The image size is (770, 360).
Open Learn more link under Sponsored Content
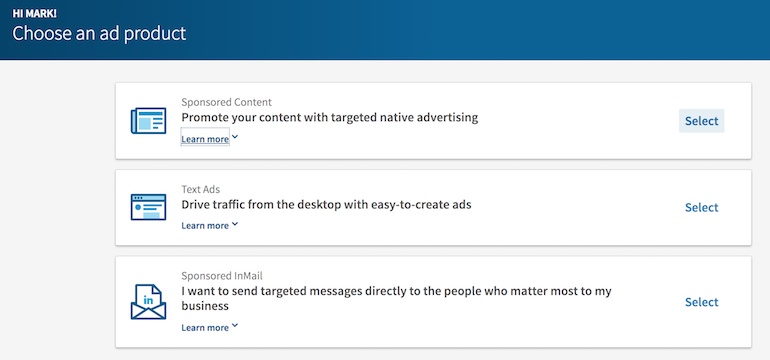pos(205,139)
